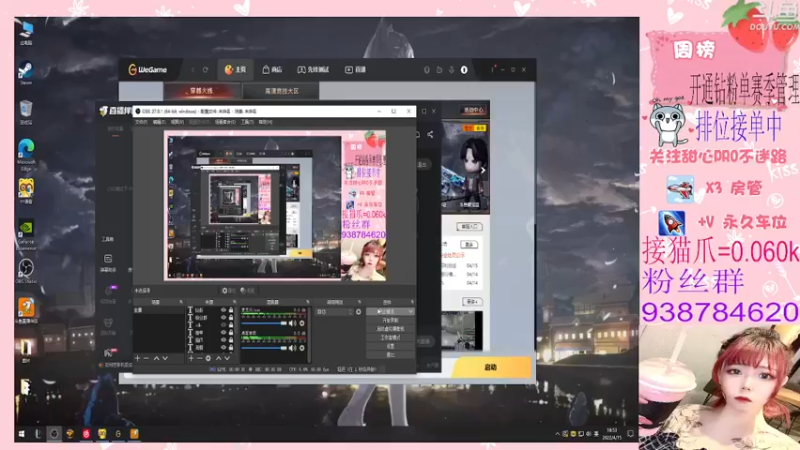This screenshot has width=800, height=450.
Task: Open the 视图 menu in OBS
Action: point(177,122)
